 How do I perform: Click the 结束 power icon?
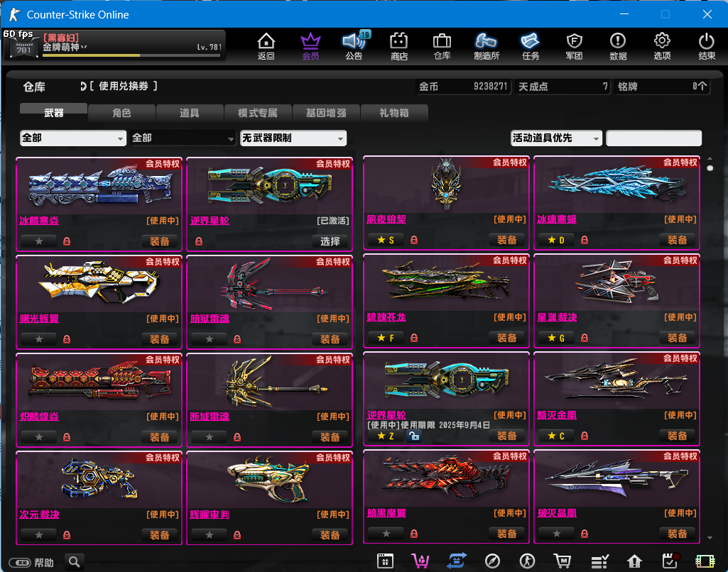coord(707,46)
